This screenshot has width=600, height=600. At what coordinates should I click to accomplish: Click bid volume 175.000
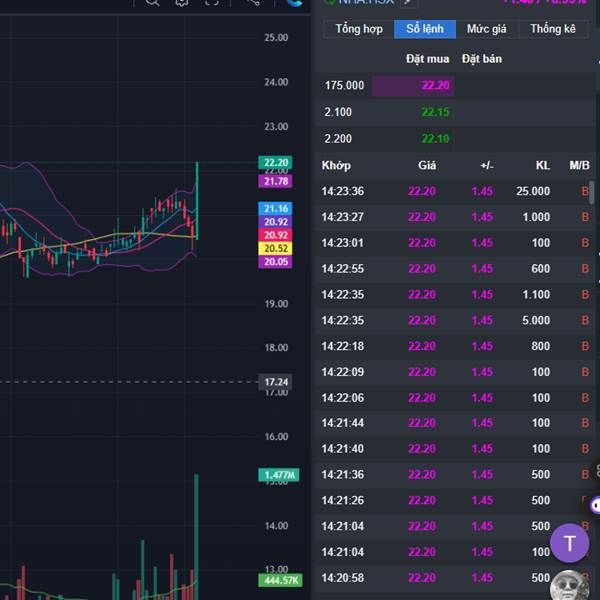(344, 85)
